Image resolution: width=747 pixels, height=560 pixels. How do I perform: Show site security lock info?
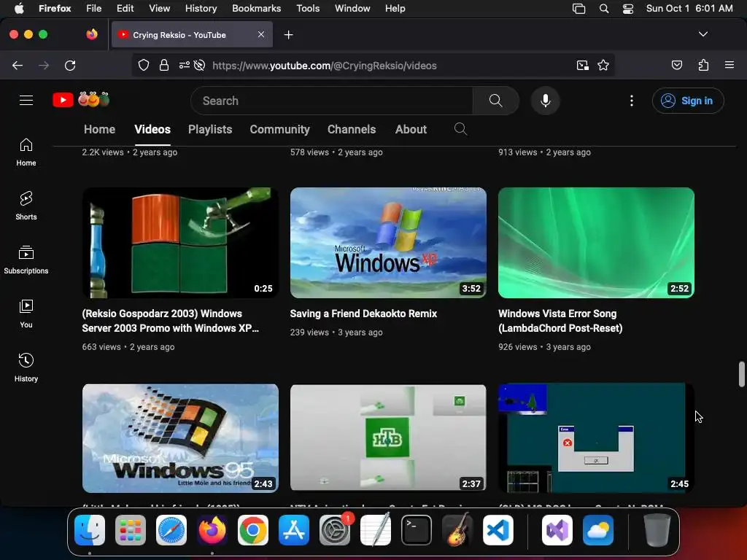[x=164, y=65]
